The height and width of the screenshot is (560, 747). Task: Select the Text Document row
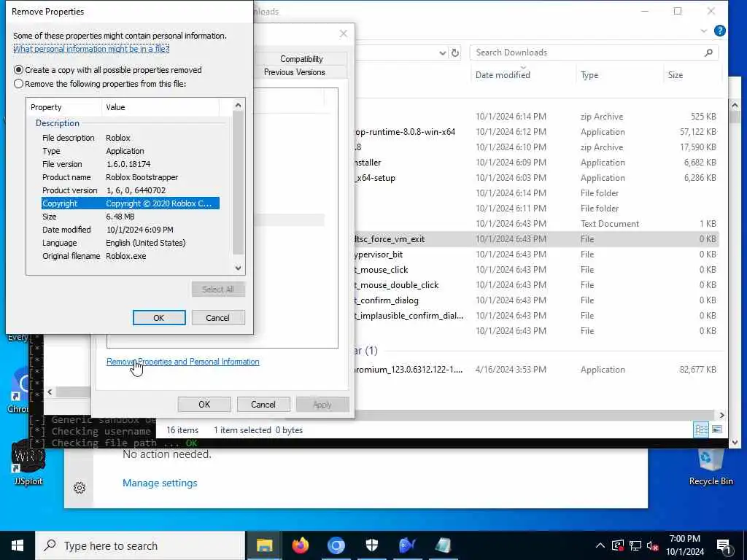tap(536, 224)
